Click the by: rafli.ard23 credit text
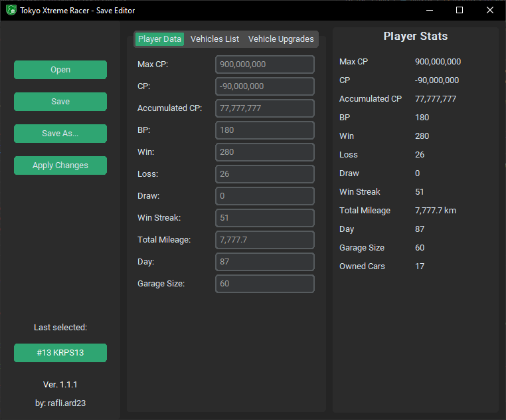Screen dimensions: 506x420 pyautogui.click(x=60, y=403)
